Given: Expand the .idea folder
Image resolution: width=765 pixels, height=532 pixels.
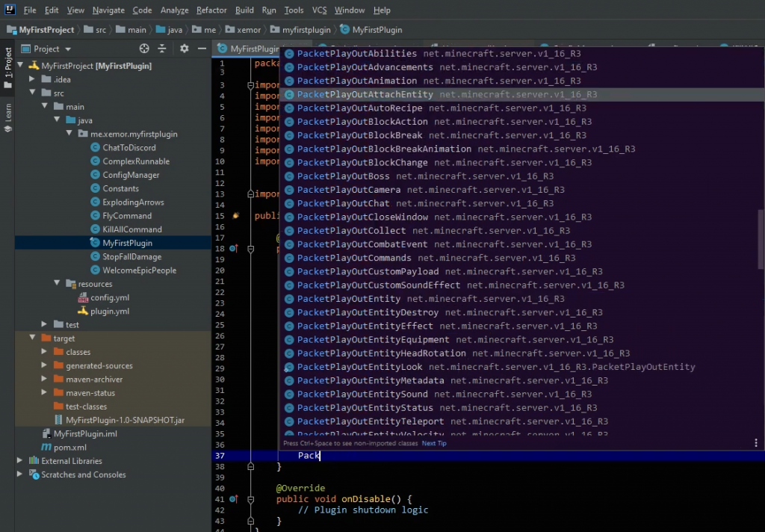Looking at the screenshot, I should click(x=33, y=79).
